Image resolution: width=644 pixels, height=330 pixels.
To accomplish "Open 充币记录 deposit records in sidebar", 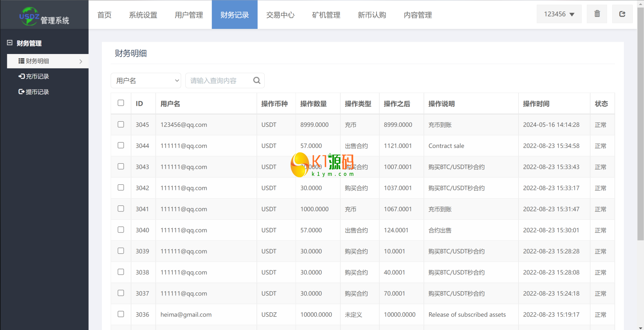I will tap(34, 76).
